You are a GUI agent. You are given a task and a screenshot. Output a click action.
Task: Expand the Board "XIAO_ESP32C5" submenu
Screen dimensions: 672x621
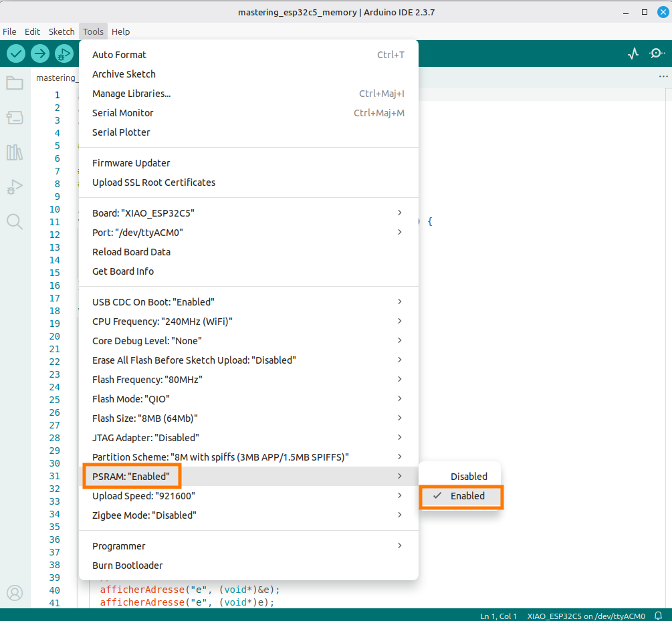pos(249,213)
